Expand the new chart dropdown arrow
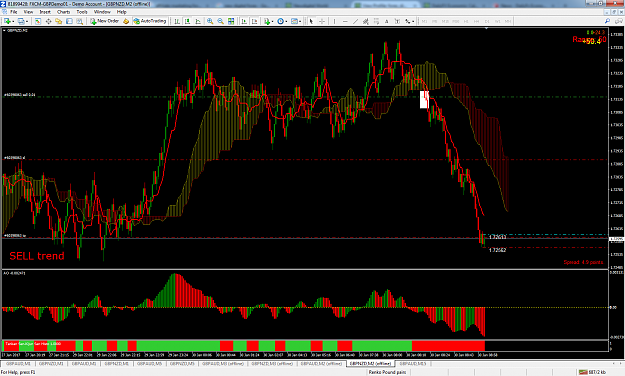Image resolution: width=625 pixels, height=376 pixels. pyautogui.click(x=13, y=22)
